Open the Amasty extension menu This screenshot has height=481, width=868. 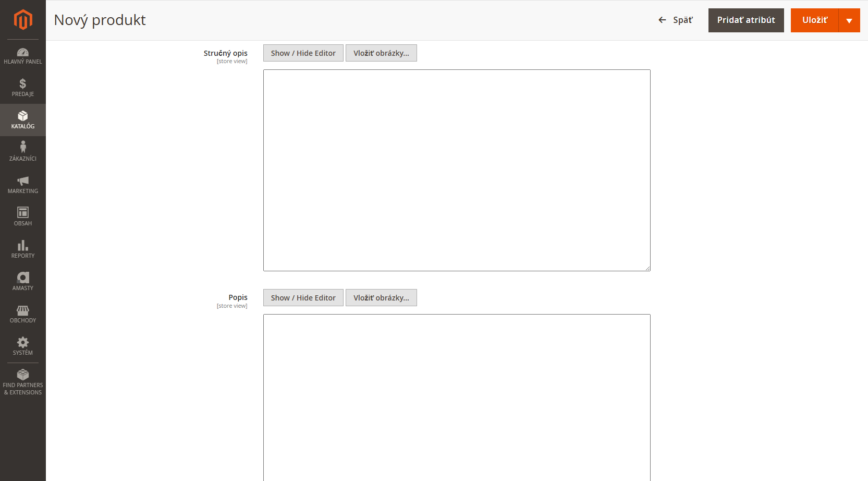pyautogui.click(x=23, y=282)
